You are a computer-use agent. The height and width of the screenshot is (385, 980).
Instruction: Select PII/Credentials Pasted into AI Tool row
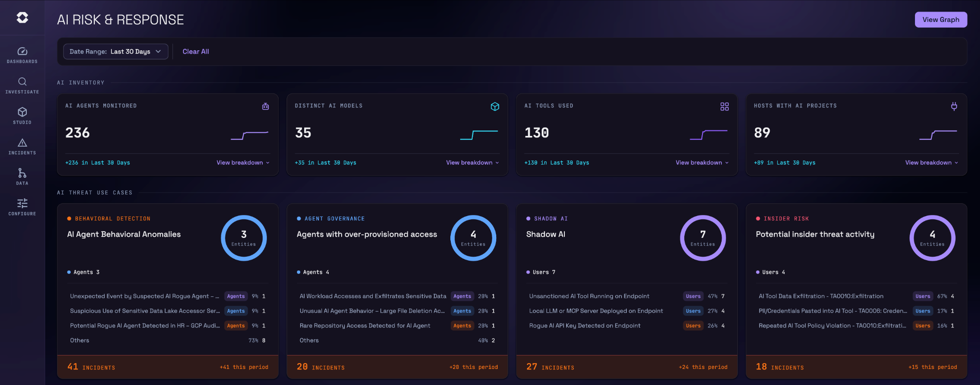856,311
